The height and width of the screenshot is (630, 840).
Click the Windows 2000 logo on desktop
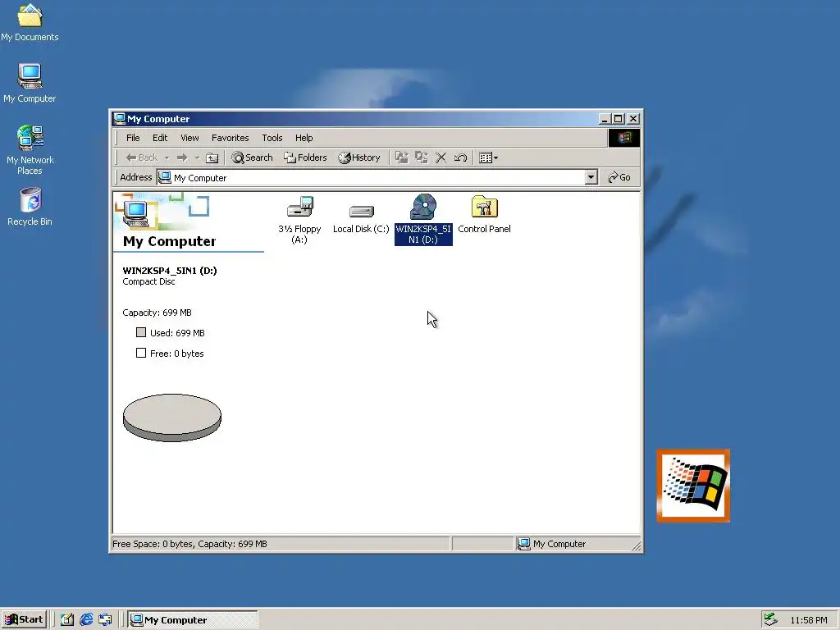(x=693, y=486)
